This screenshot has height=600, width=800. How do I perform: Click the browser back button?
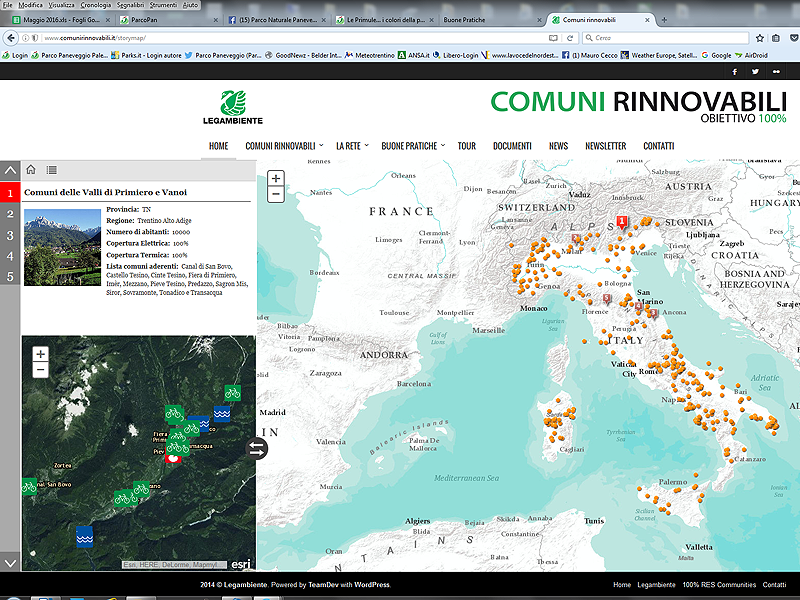(11, 38)
